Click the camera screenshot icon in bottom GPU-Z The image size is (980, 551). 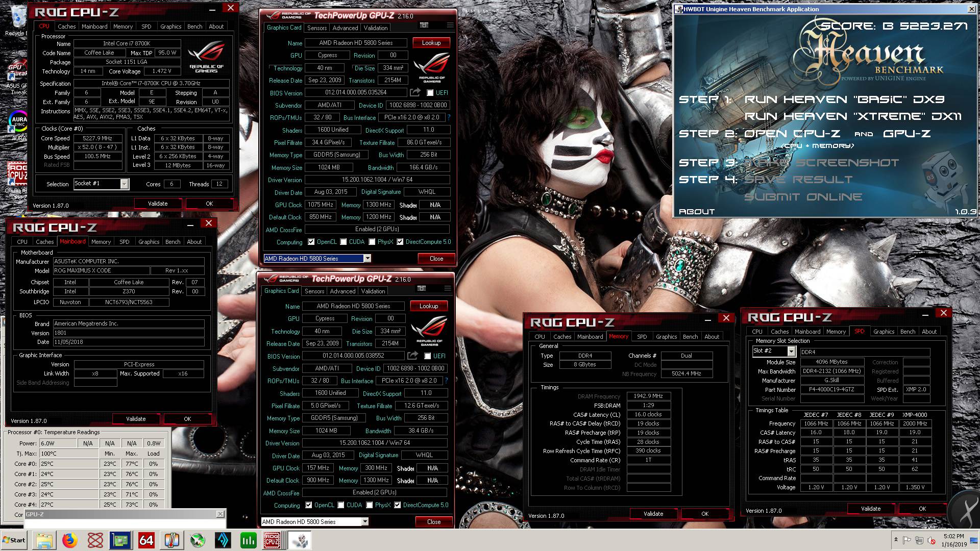(x=421, y=288)
